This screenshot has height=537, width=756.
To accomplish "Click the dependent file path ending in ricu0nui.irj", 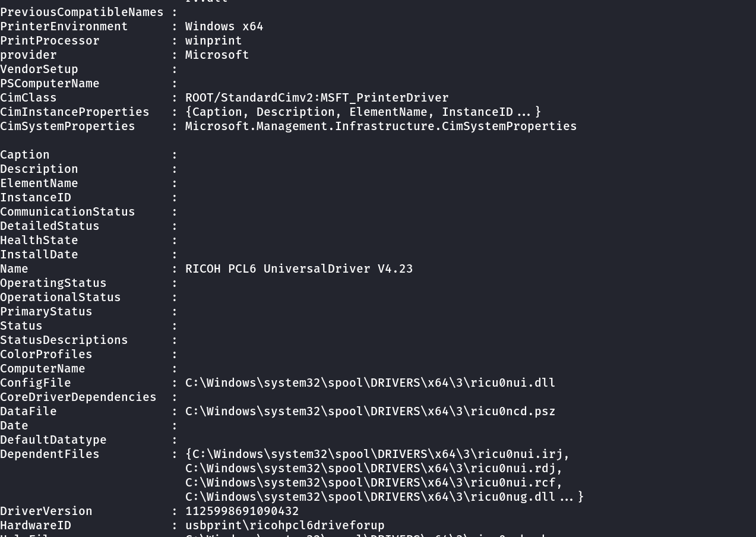I will pos(377,454).
